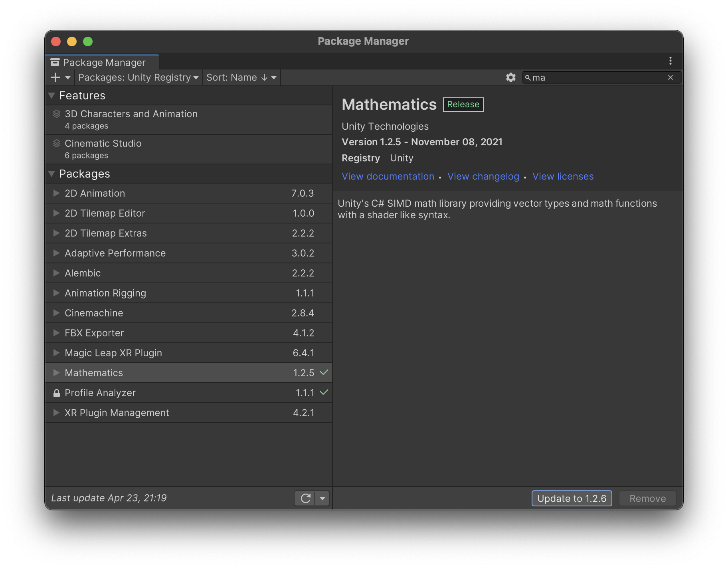Expand the Alembic package versions

pos(56,273)
